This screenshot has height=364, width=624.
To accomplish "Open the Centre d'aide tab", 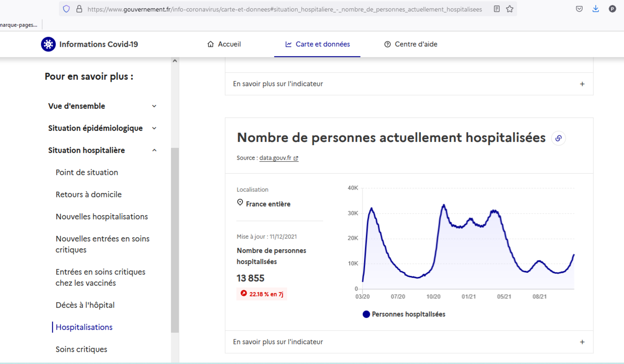I will tap(411, 44).
